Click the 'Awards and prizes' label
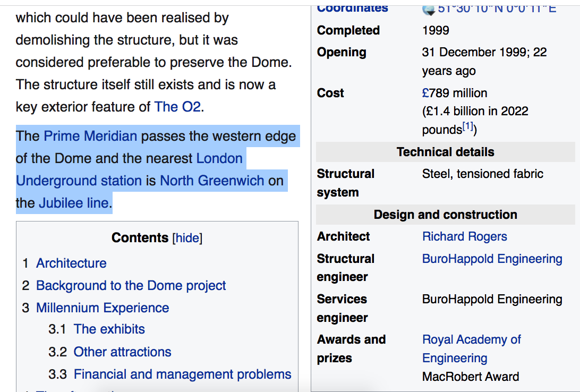 pos(351,348)
